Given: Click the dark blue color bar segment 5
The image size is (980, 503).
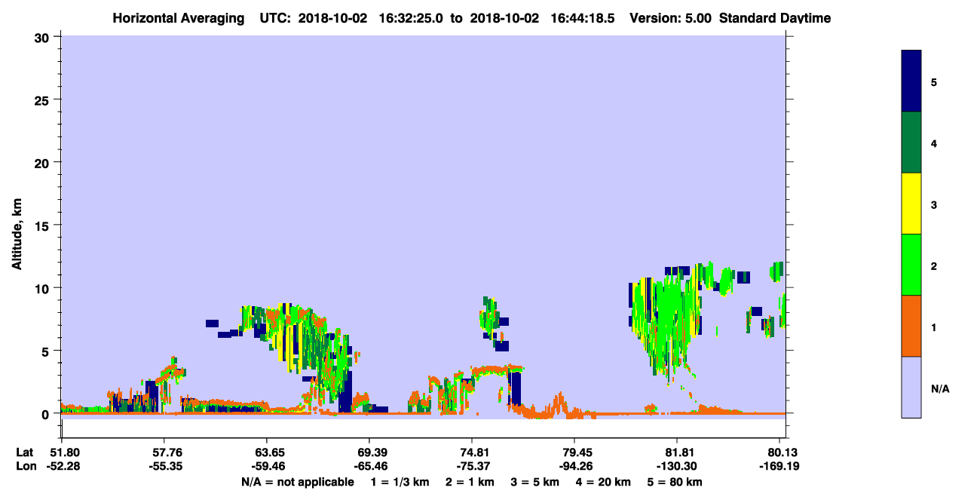Looking at the screenshot, I should click(911, 81).
